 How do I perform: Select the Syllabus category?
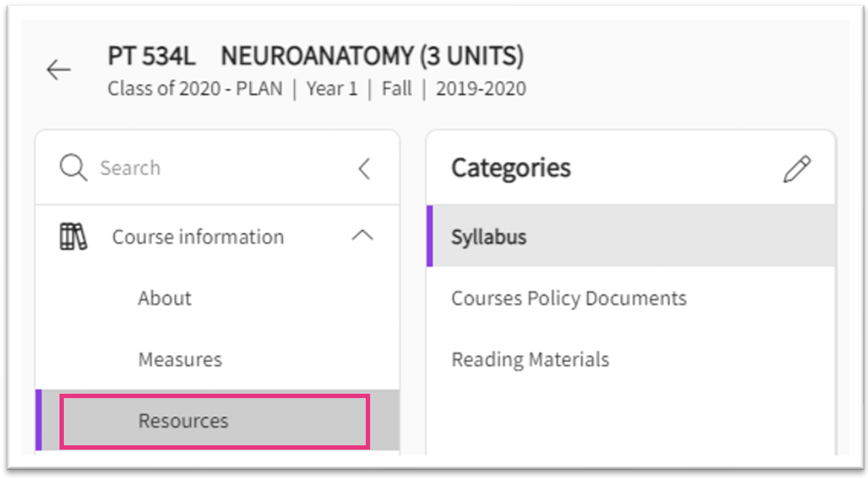488,237
